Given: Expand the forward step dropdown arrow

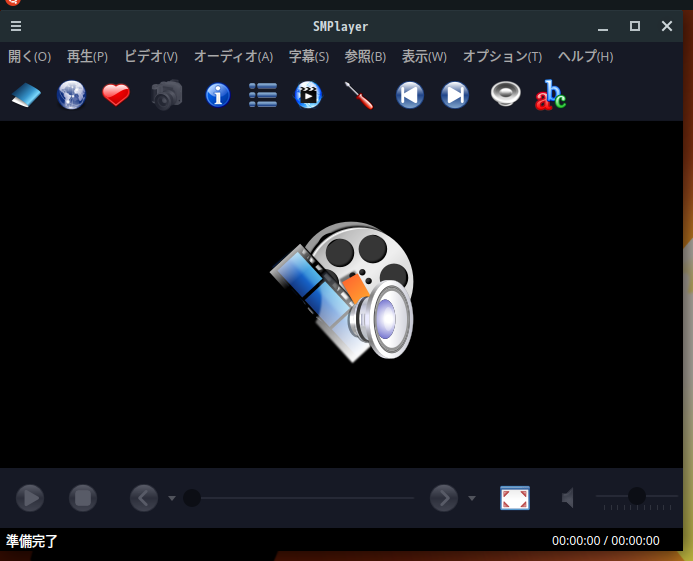Looking at the screenshot, I should [472, 498].
